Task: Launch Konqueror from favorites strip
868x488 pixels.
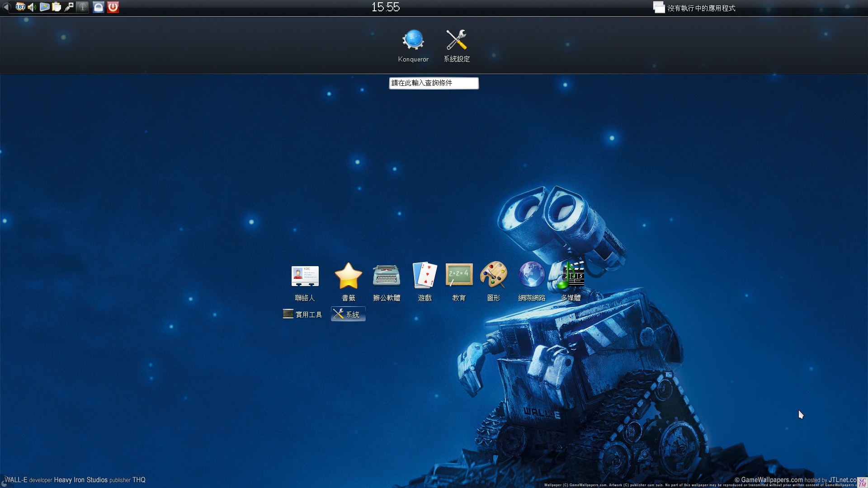Action: 413,46
